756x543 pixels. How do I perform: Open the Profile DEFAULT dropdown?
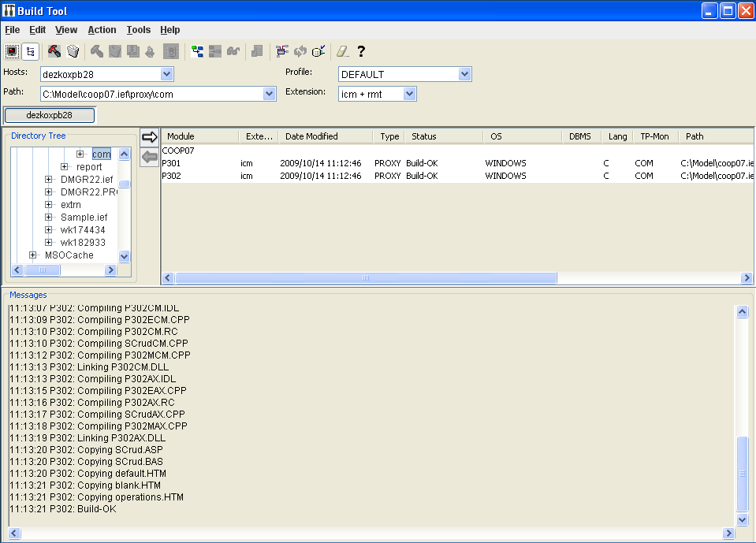click(465, 74)
